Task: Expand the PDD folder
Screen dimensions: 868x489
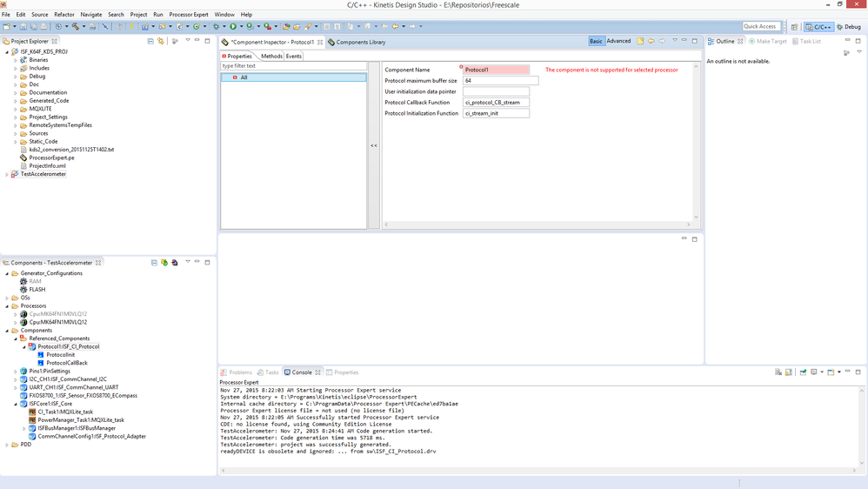Action: tap(7, 445)
